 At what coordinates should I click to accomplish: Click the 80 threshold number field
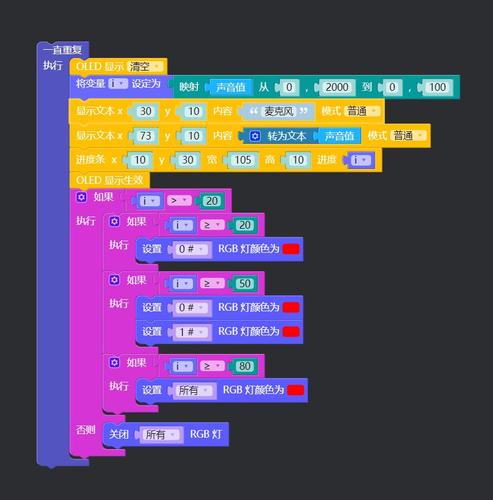245,366
